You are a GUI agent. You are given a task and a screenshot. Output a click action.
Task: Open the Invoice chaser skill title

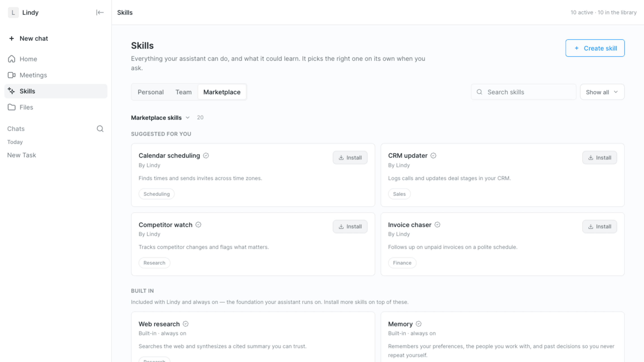point(410,225)
